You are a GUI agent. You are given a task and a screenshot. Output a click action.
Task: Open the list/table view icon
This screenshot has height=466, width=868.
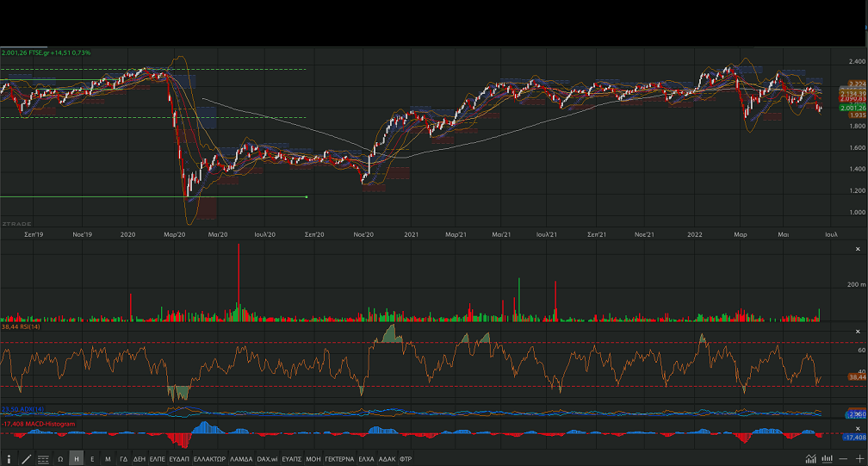43,459
